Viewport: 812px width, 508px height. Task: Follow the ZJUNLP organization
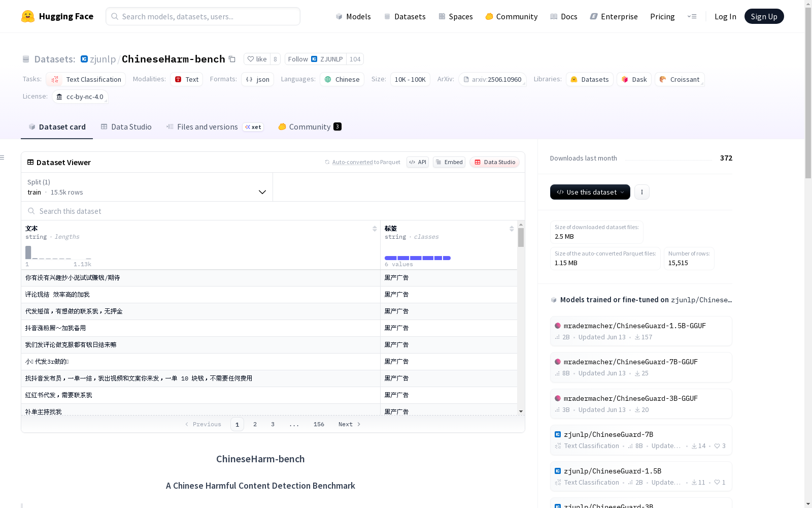[315, 59]
